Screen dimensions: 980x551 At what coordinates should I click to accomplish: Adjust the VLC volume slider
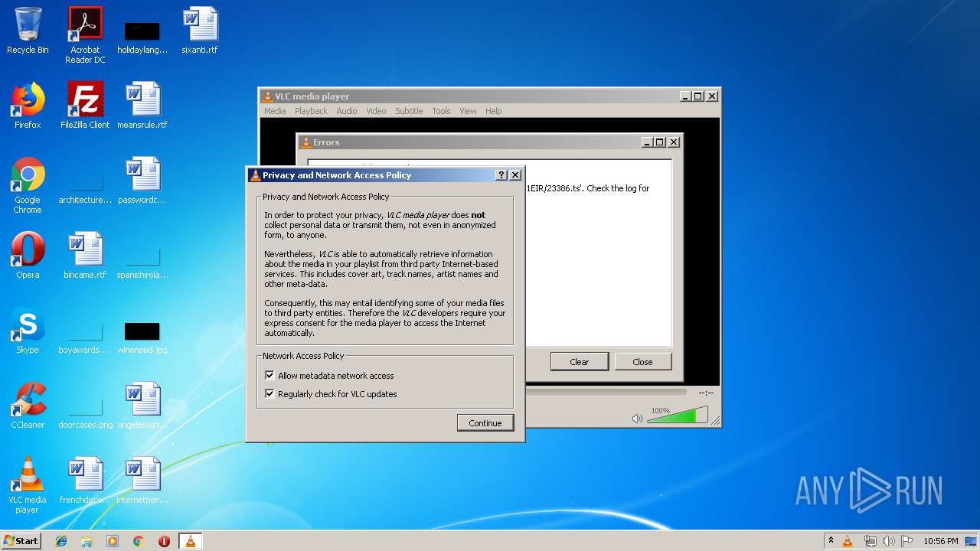(678, 416)
